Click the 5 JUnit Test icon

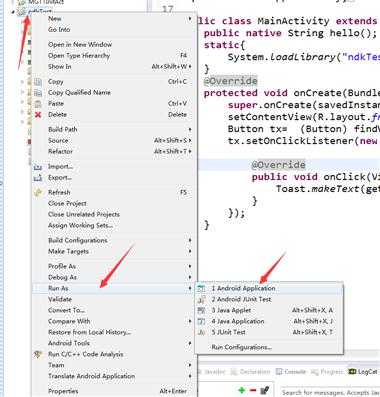click(201, 332)
